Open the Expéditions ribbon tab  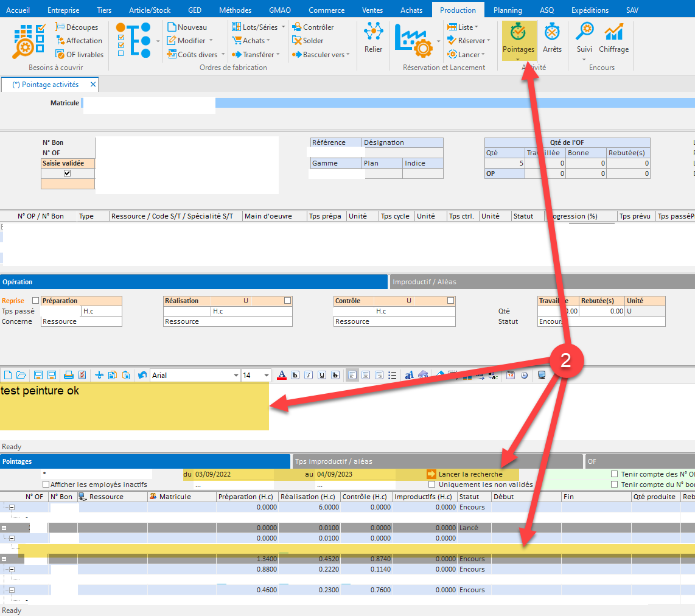[x=590, y=10]
